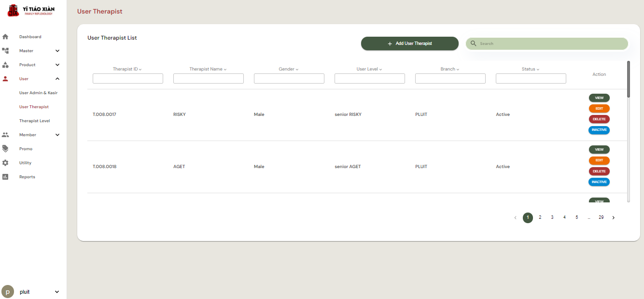Viewport: 644px width, 299px height.
Task: Click the Utility gear icon
Action: tap(6, 163)
